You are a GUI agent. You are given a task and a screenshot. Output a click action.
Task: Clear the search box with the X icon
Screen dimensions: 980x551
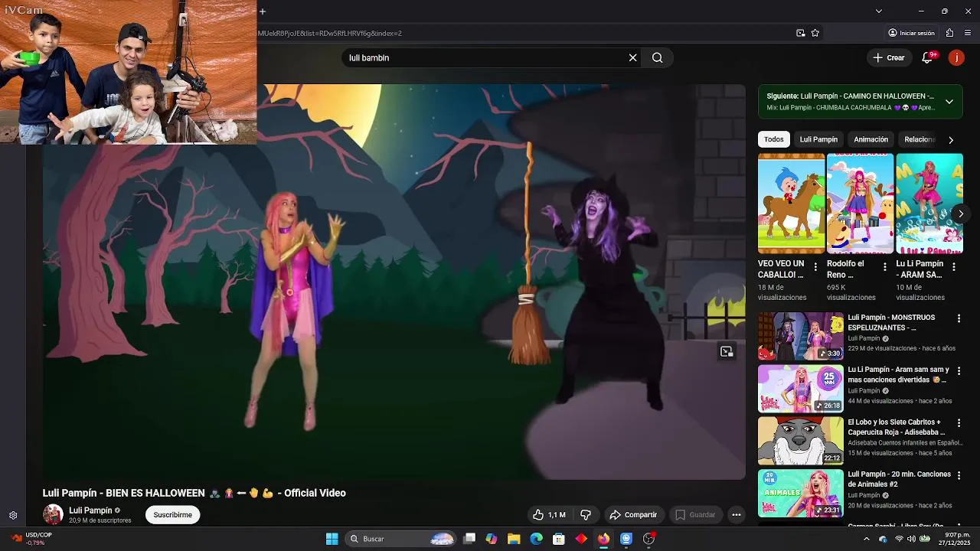coord(632,57)
